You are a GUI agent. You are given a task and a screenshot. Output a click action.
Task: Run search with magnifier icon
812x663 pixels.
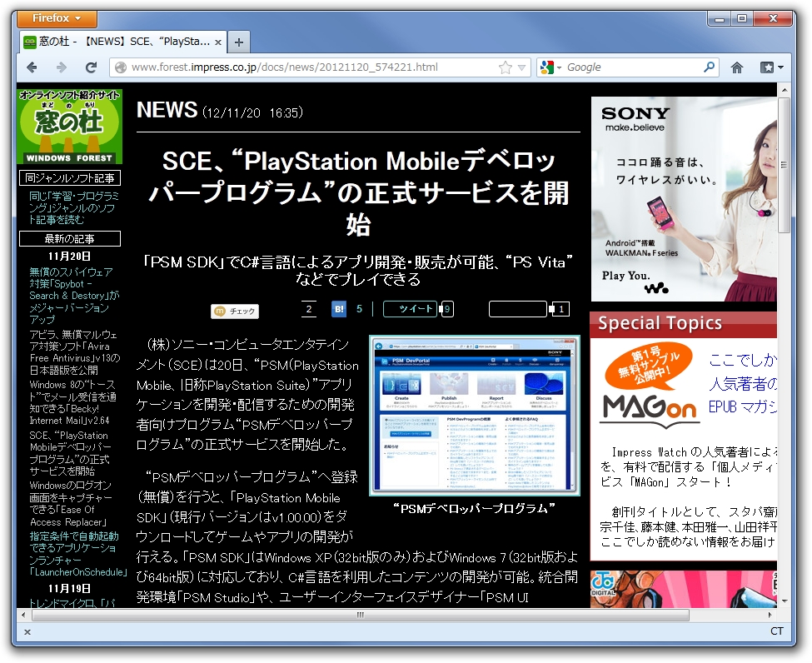tap(709, 67)
